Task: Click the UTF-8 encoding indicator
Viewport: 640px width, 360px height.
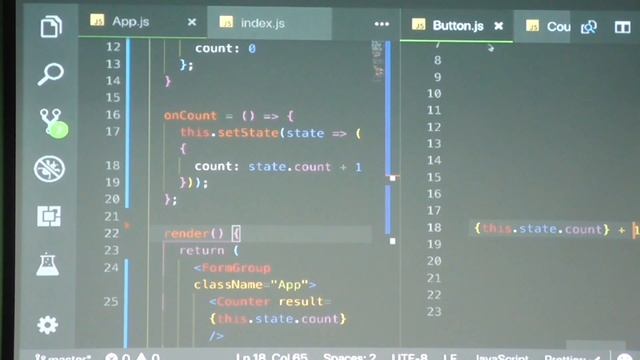Action: pyautogui.click(x=409, y=357)
